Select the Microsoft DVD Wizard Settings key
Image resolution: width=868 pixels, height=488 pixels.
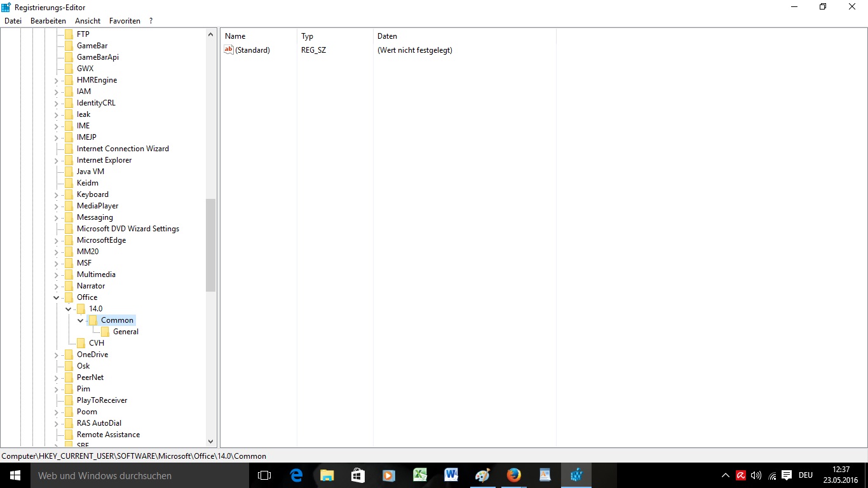(x=128, y=229)
